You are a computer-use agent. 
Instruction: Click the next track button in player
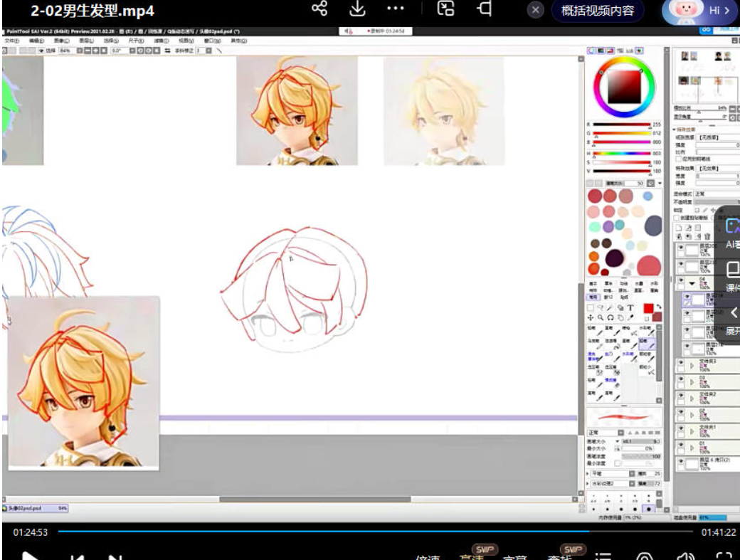click(x=115, y=557)
